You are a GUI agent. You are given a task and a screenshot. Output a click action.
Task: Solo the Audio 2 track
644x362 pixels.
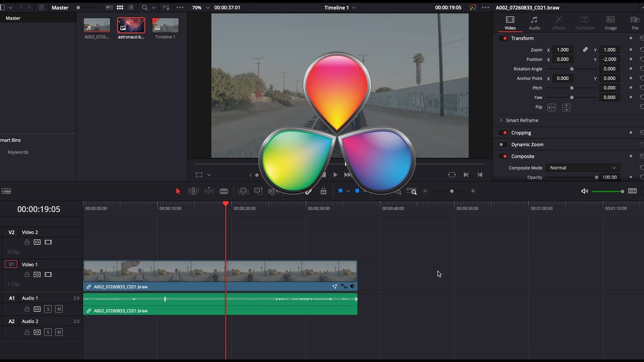point(48,332)
